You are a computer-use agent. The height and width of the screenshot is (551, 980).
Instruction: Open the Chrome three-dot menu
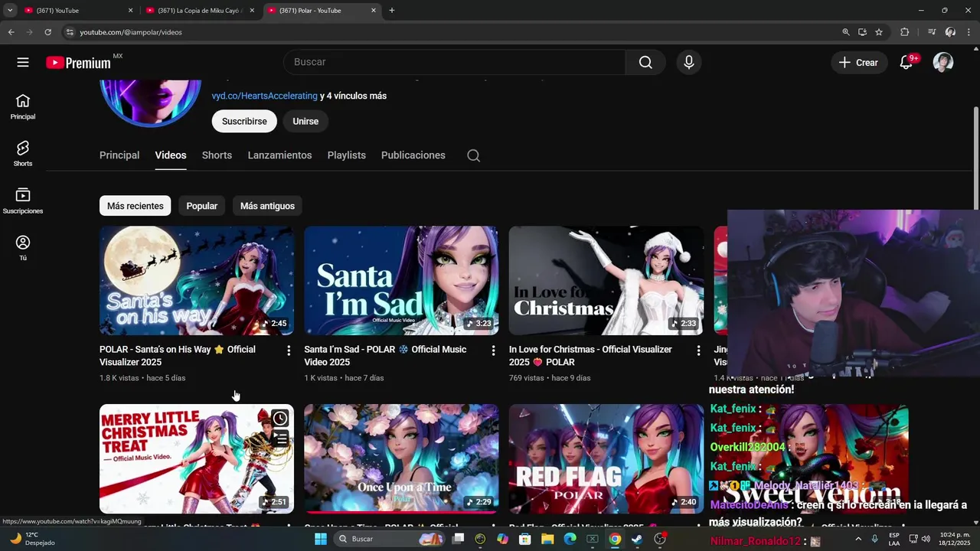(969, 32)
